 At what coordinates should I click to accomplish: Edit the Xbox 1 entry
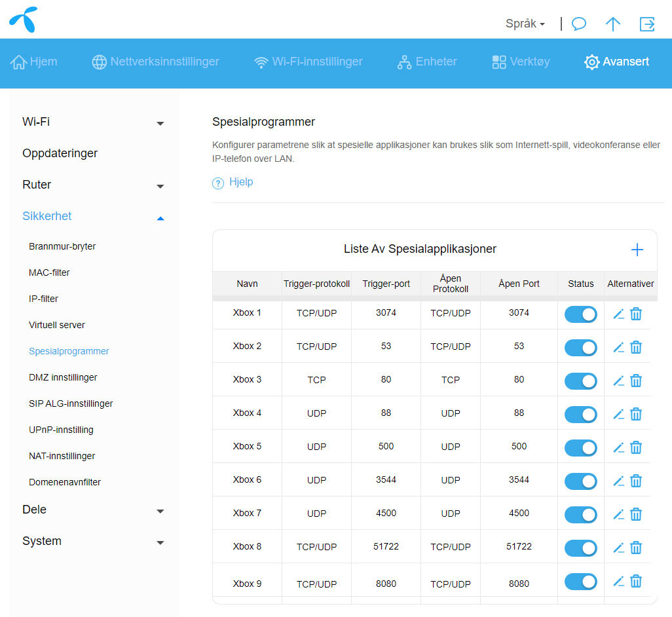pyautogui.click(x=618, y=314)
